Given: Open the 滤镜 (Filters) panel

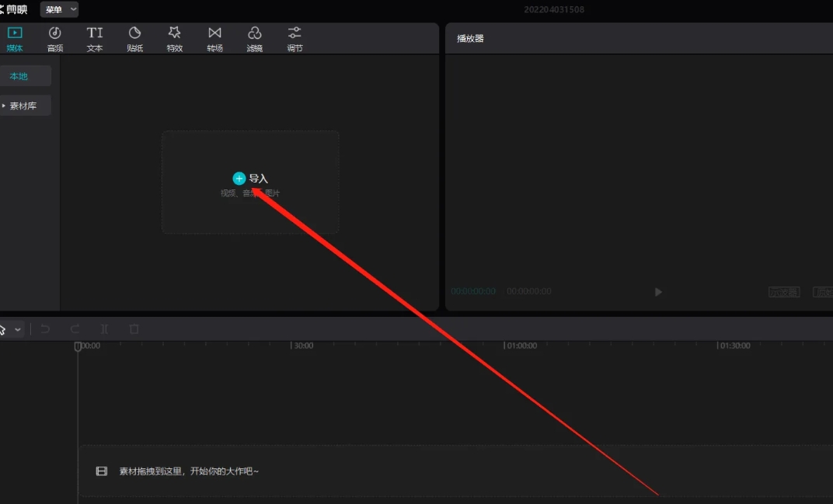Looking at the screenshot, I should pyautogui.click(x=255, y=39).
